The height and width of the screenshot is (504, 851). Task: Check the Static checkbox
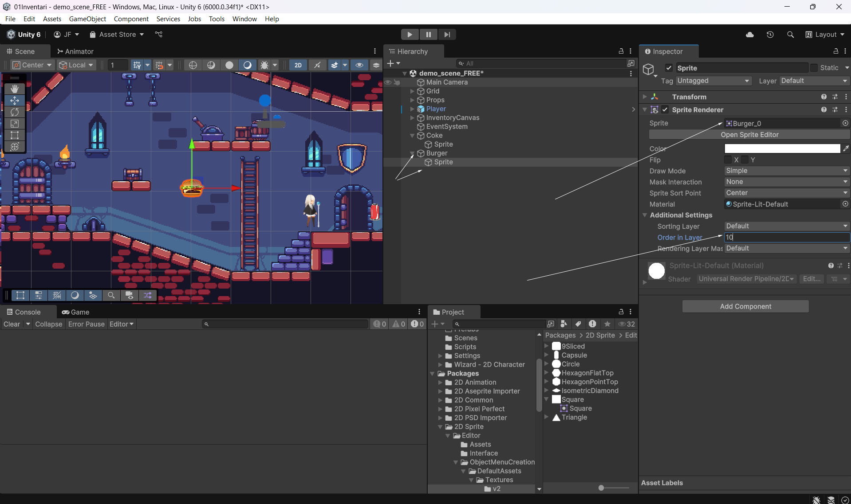814,68
